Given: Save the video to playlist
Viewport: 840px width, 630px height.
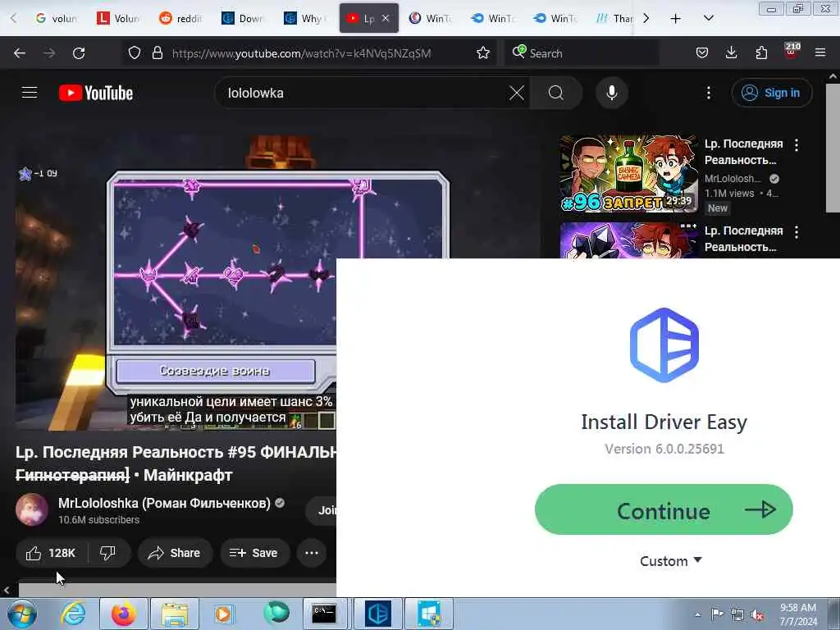Looking at the screenshot, I should [254, 553].
